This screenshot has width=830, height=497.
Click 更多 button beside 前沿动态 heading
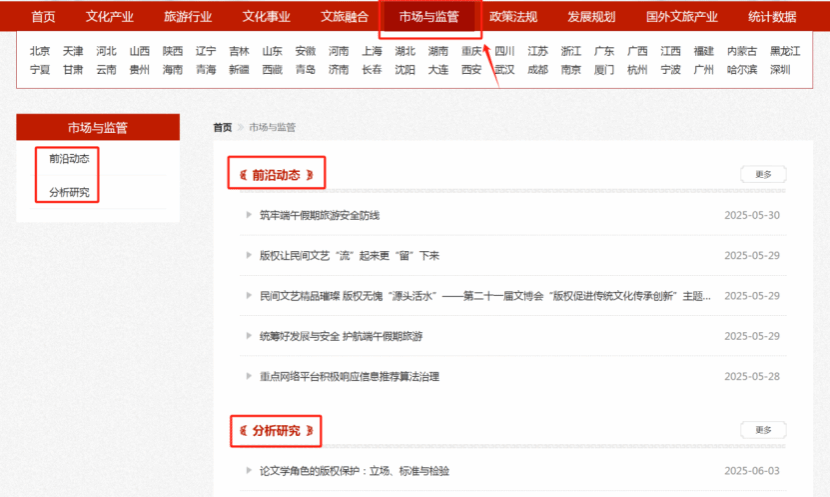(x=763, y=175)
